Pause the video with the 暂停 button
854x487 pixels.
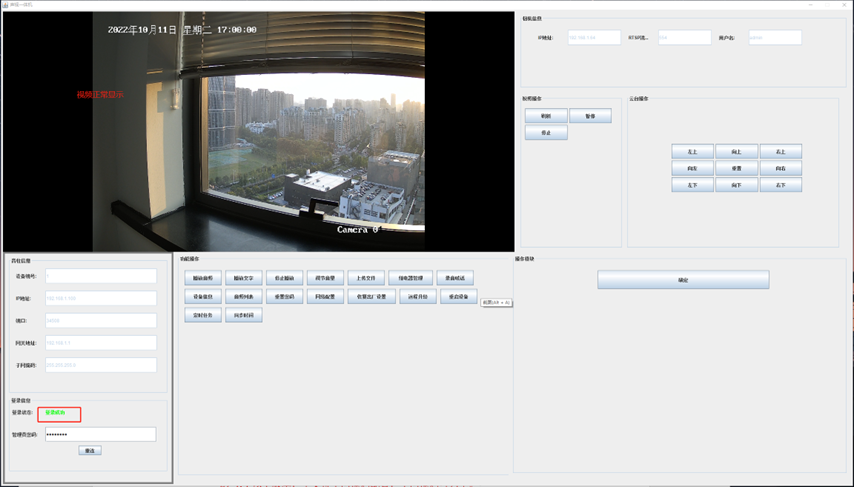point(590,116)
